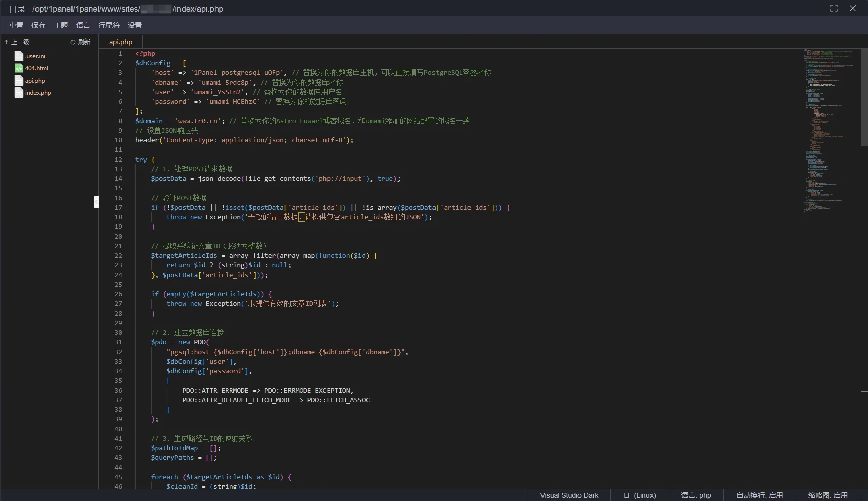Click the .user.ini file icon
868x501 pixels.
19,56
